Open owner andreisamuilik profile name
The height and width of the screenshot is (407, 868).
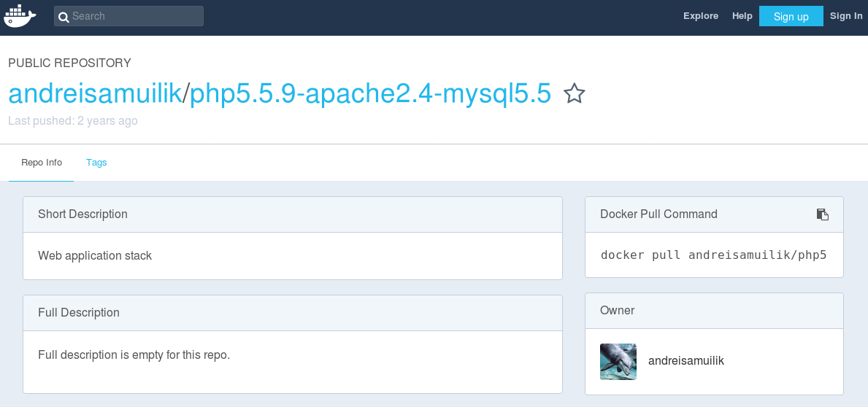click(x=686, y=361)
